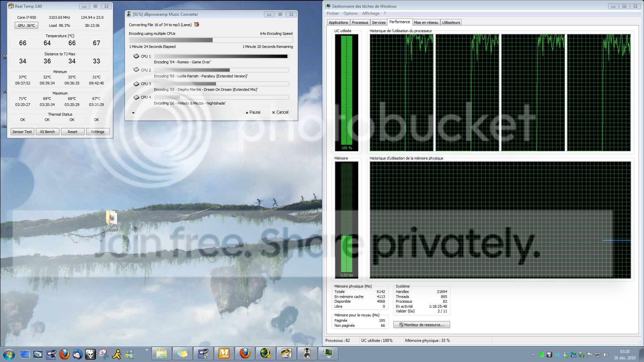Screen dimensions: 644x362
Task: Open the Affichage menu in Task Manager
Action: point(371,13)
